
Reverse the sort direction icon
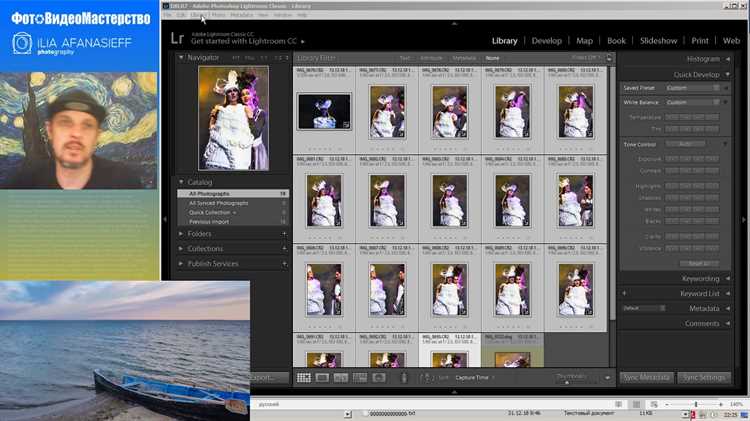click(427, 378)
